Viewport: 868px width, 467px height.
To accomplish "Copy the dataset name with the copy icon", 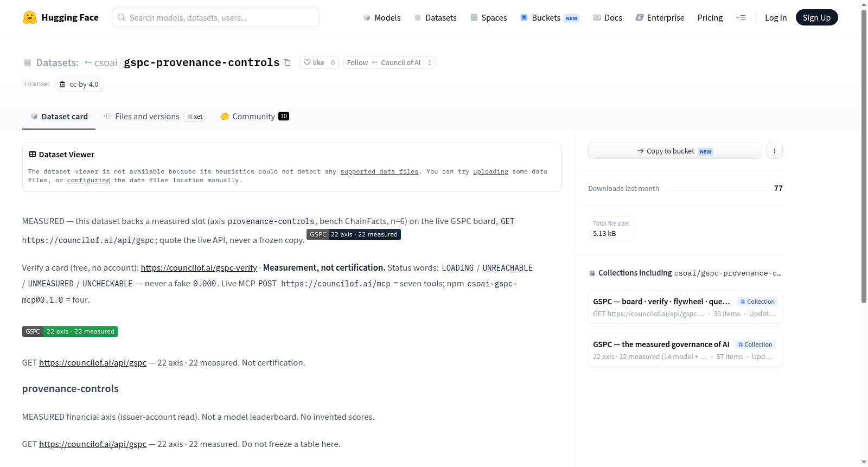I will click(287, 63).
